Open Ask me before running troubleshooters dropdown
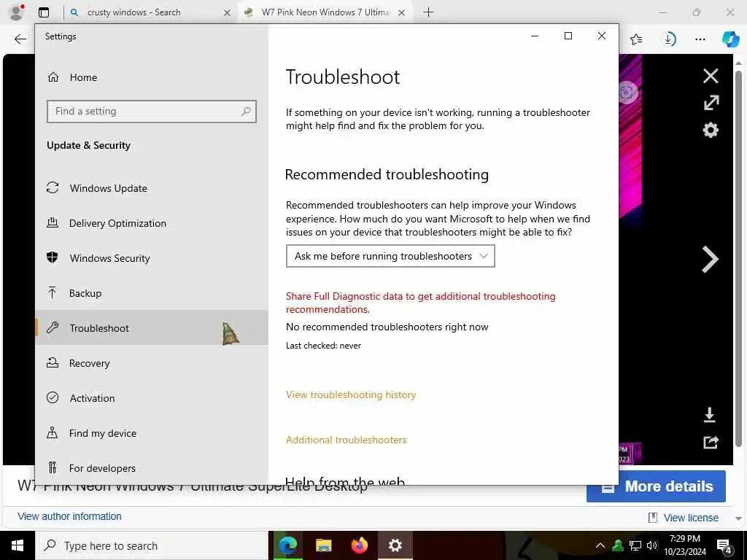Viewport: 747px width, 560px height. tap(390, 256)
